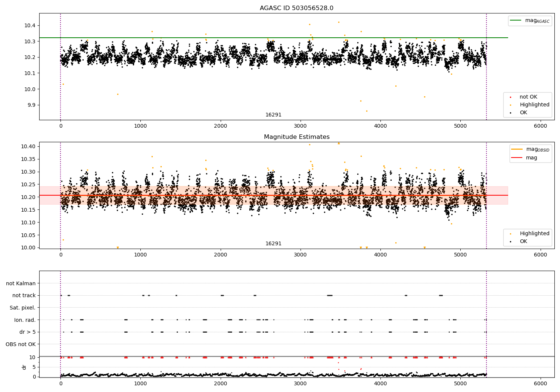Click the 10 tick on the dr axis
The image size is (560, 392).
32,357
